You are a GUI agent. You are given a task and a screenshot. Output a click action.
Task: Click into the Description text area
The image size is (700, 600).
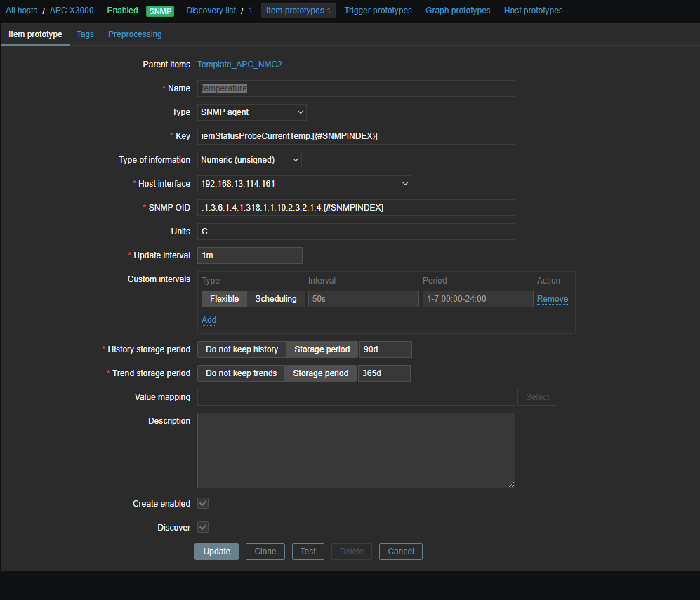coord(356,451)
